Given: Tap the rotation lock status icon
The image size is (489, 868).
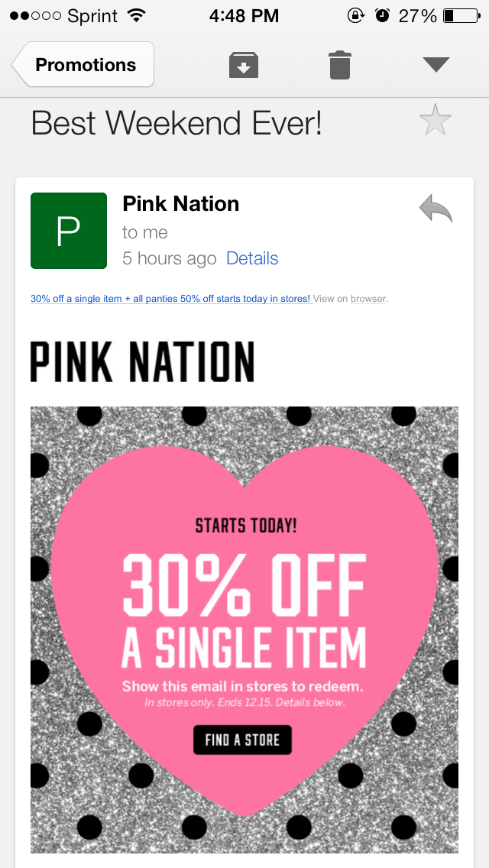Looking at the screenshot, I should (x=355, y=16).
